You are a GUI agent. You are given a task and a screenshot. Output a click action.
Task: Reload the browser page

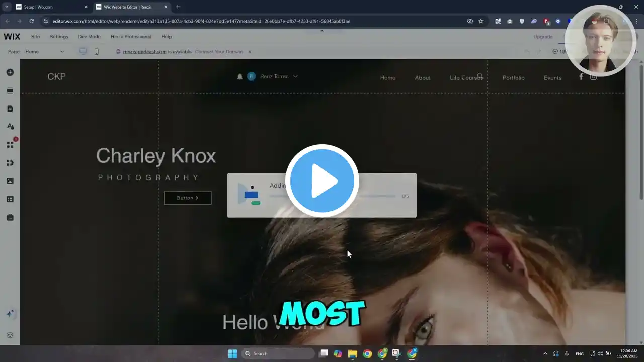coord(31,21)
